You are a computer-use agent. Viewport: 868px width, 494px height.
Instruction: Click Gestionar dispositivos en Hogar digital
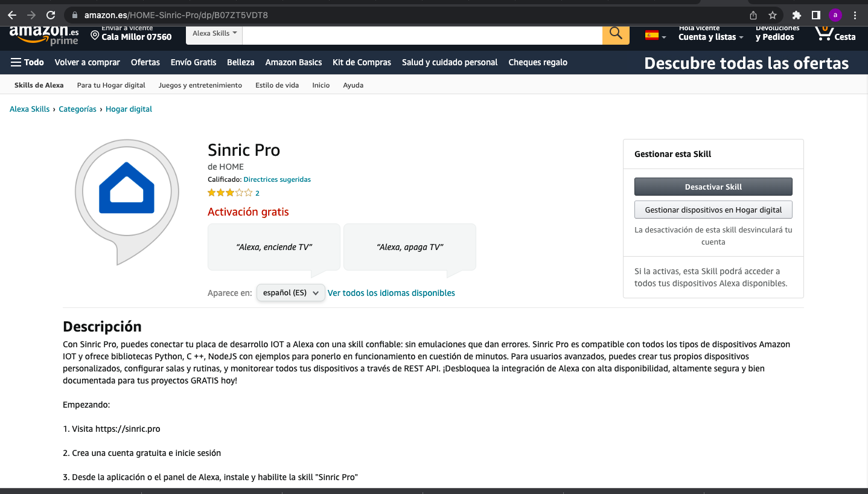click(x=713, y=210)
